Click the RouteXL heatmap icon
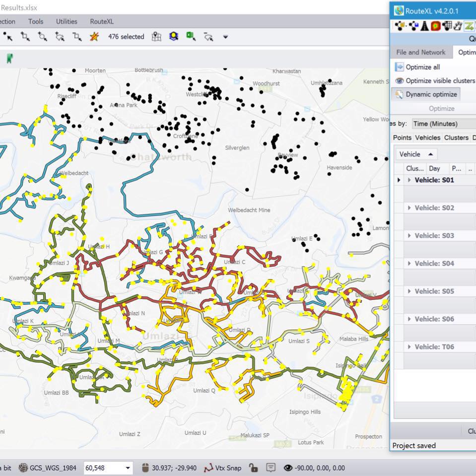Viewport: 476px width, 476px height. point(436,26)
